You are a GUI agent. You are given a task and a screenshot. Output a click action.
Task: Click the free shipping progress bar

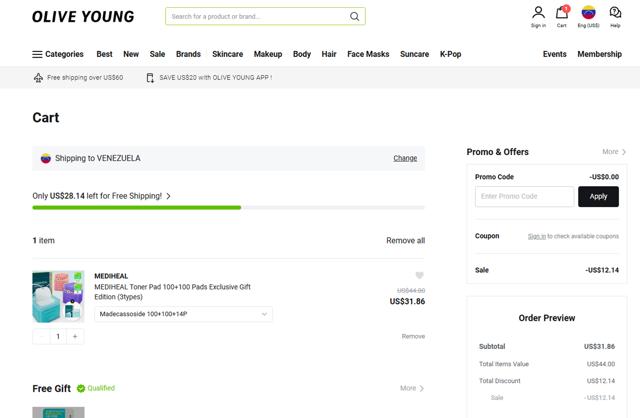coord(229,208)
